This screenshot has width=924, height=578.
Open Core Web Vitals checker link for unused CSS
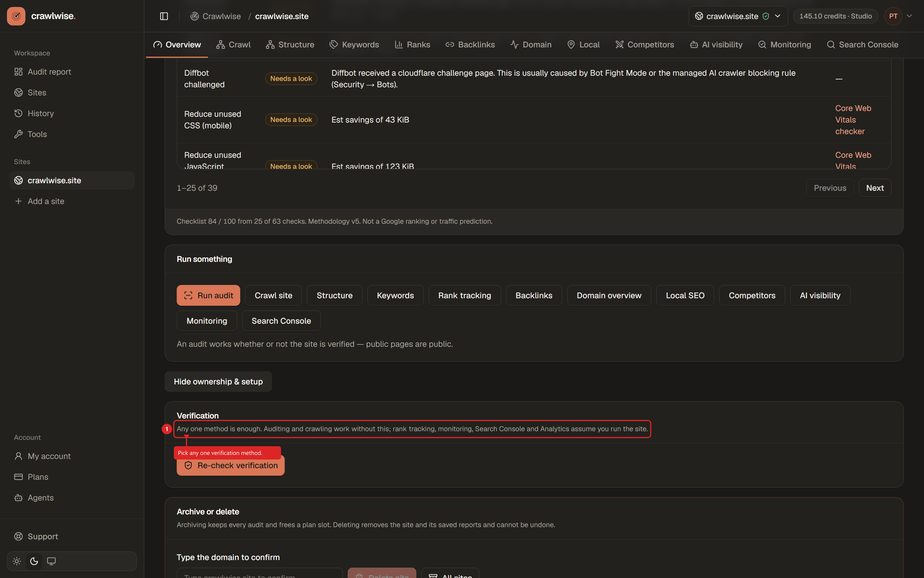[853, 120]
